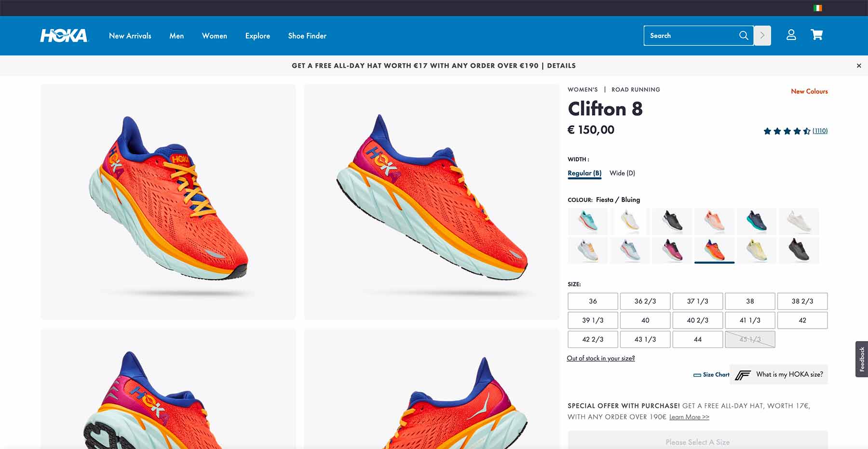This screenshot has width=868, height=449.
Task: Select the light blue shoe swatch
Action: [x=630, y=251]
